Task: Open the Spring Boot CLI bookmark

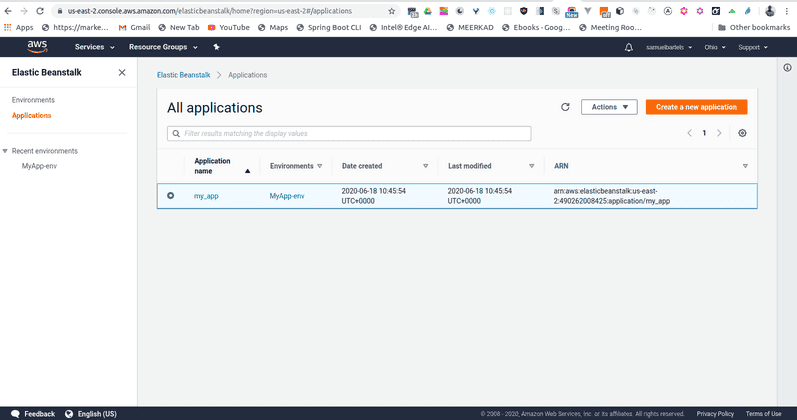Action: tap(329, 27)
